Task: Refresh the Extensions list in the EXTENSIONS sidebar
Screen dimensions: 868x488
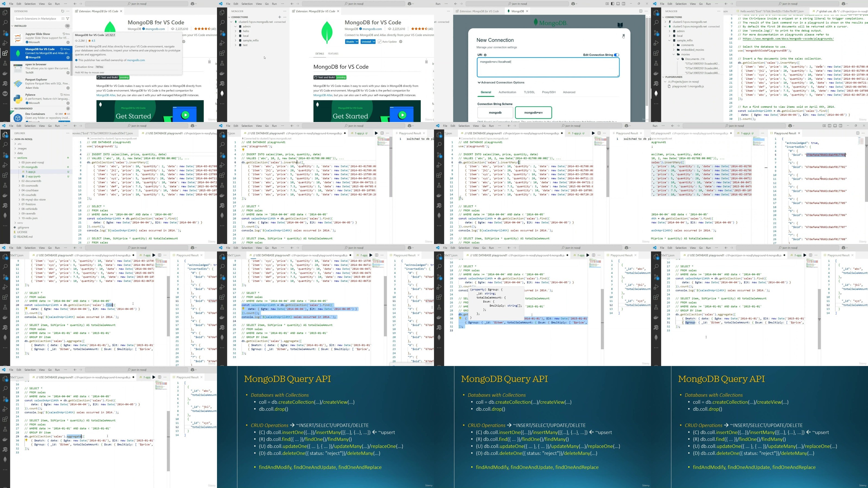Action: 62,11
